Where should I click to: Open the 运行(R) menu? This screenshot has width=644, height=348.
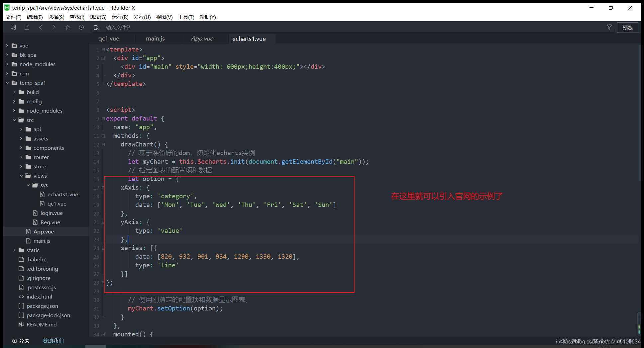click(x=120, y=17)
